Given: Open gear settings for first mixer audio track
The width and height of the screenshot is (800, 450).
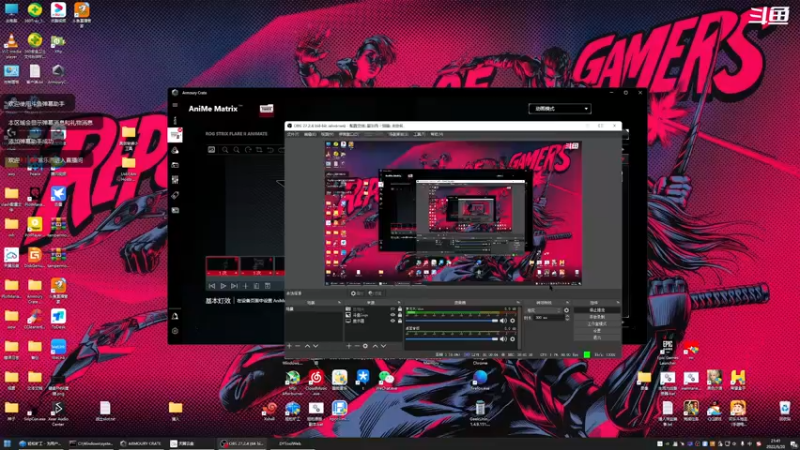Looking at the screenshot, I should coord(513,320).
